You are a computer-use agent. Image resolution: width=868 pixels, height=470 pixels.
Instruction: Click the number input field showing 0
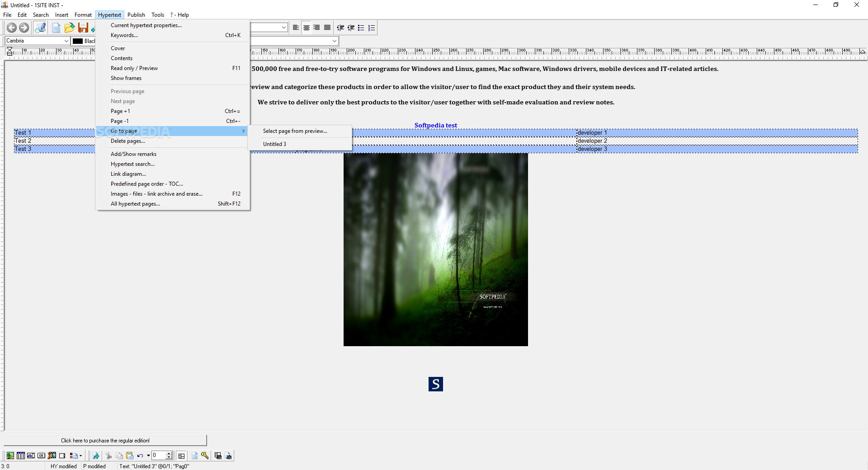point(159,456)
